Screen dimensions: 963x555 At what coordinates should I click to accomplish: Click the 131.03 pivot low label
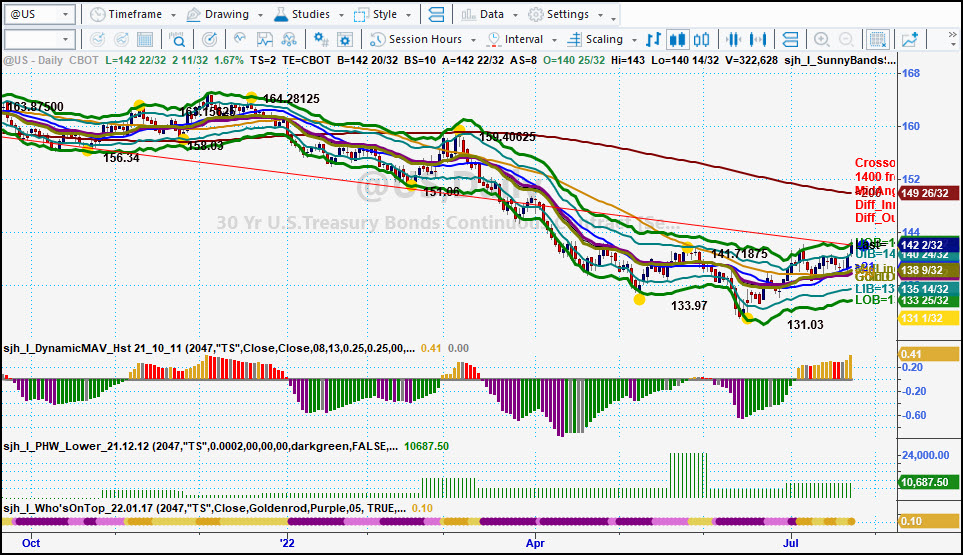(805, 325)
